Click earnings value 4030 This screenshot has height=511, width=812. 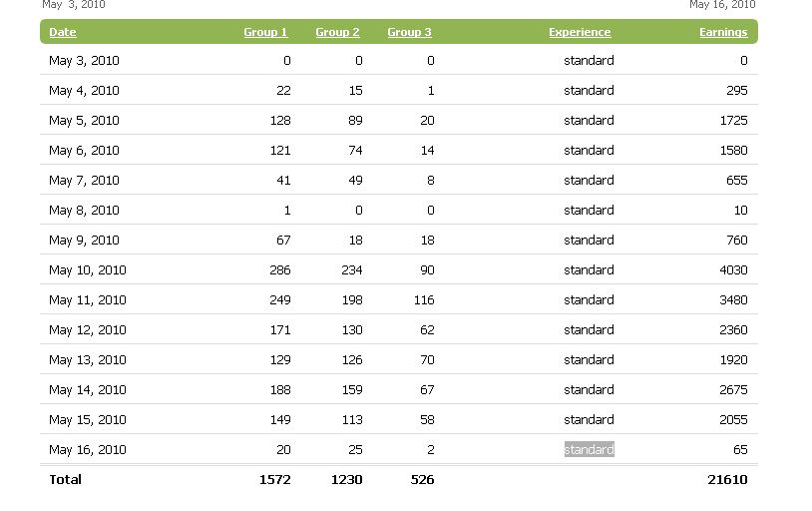tap(733, 270)
